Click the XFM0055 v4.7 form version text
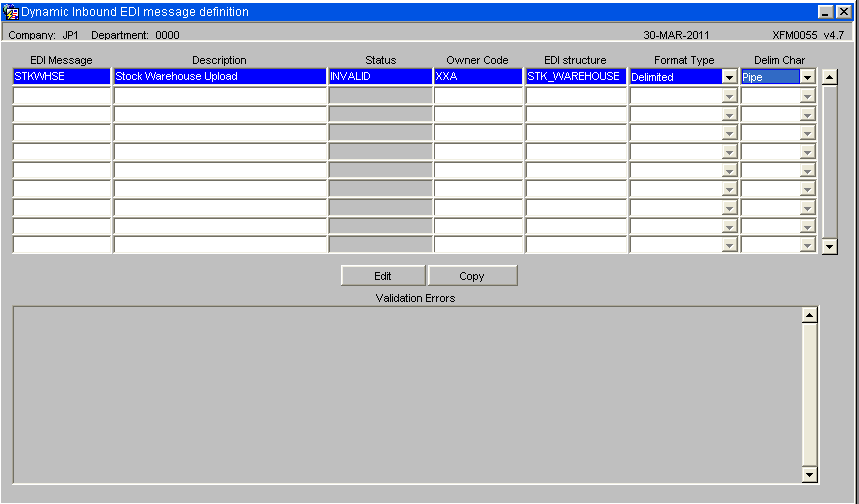 [x=808, y=35]
